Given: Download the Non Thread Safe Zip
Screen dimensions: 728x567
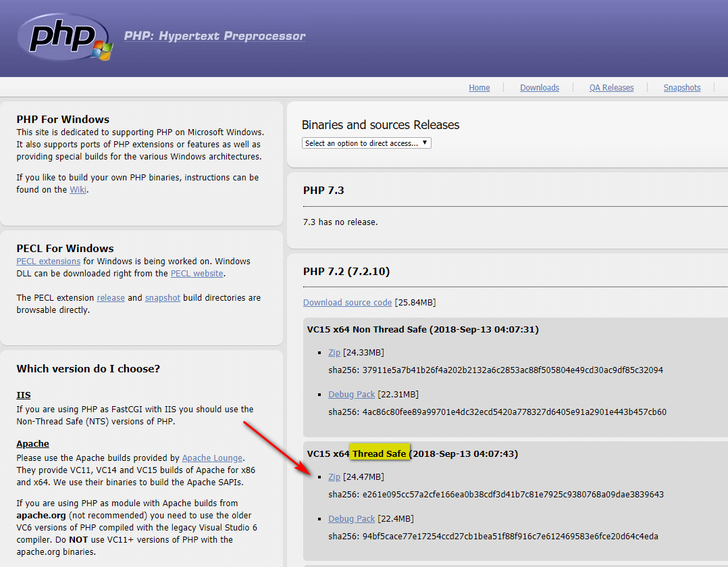Looking at the screenshot, I should coord(334,353).
